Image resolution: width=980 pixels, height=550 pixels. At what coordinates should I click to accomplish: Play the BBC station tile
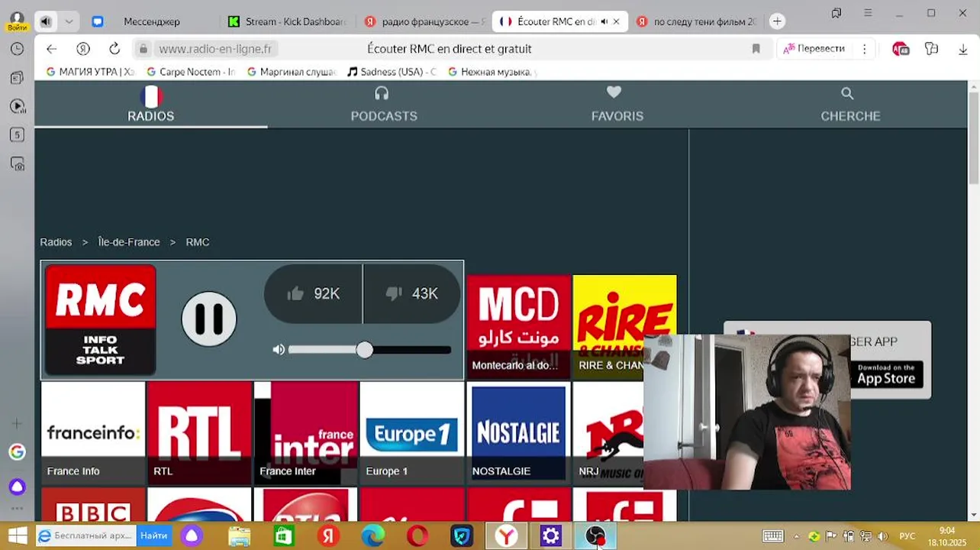(93, 506)
